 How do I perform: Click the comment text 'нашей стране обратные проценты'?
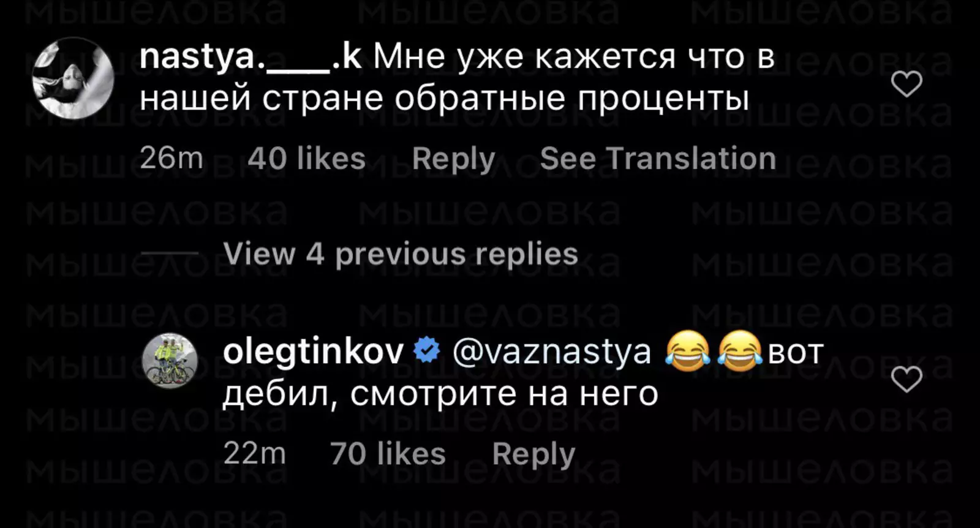pos(444,98)
